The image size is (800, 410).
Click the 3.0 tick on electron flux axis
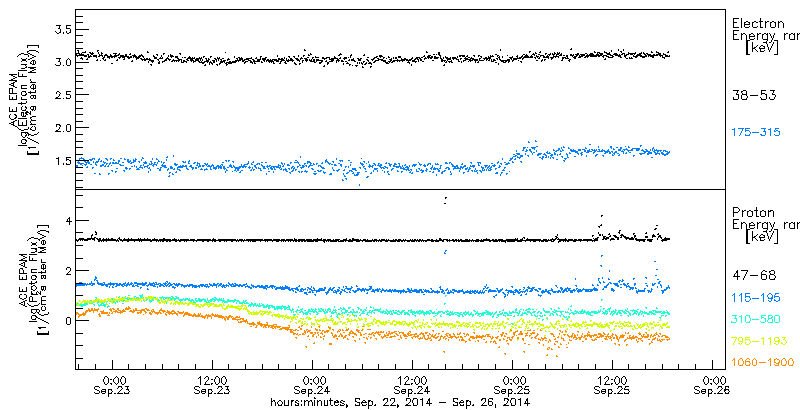61,62
